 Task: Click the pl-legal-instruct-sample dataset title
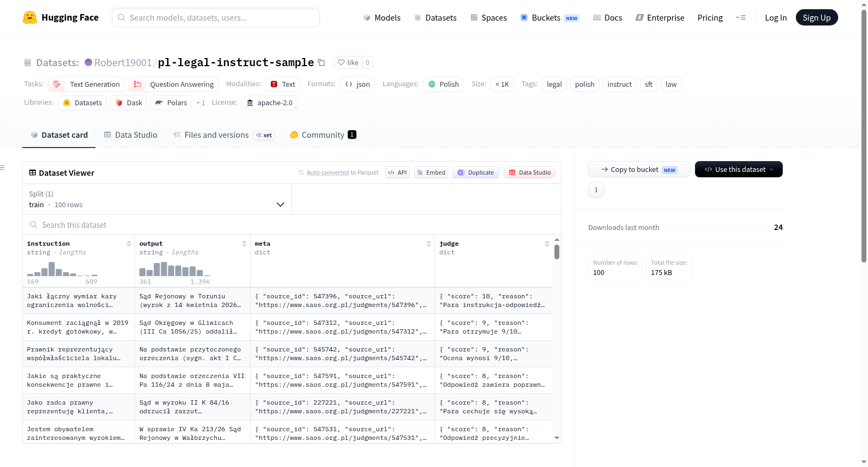pos(236,62)
